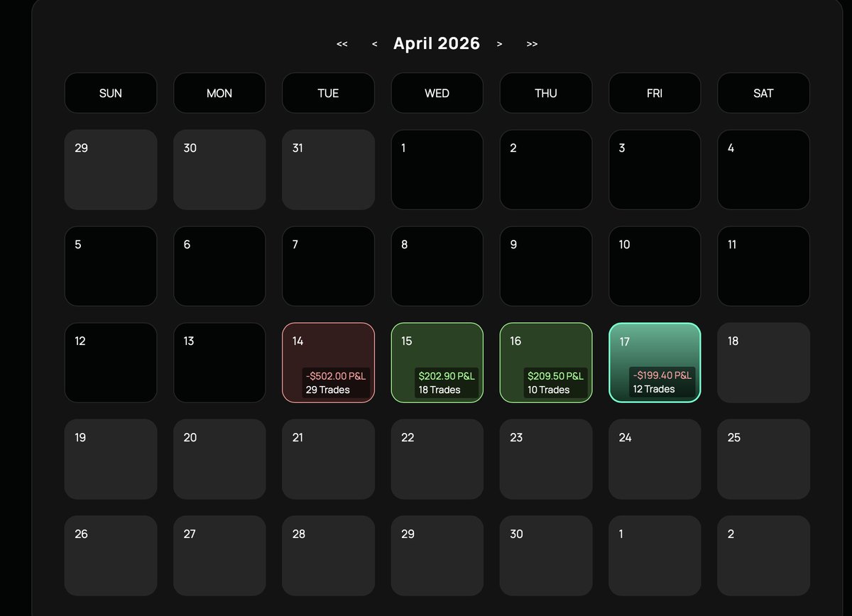Go to previous year with << arrow
The width and height of the screenshot is (852, 616).
click(x=342, y=44)
